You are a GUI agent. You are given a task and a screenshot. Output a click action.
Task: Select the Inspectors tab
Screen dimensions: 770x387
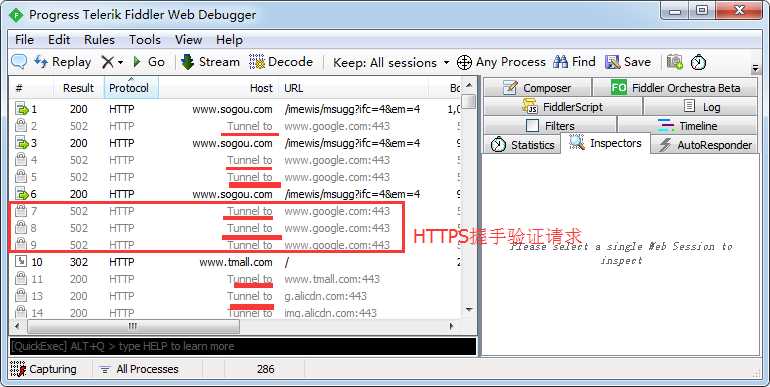point(605,143)
